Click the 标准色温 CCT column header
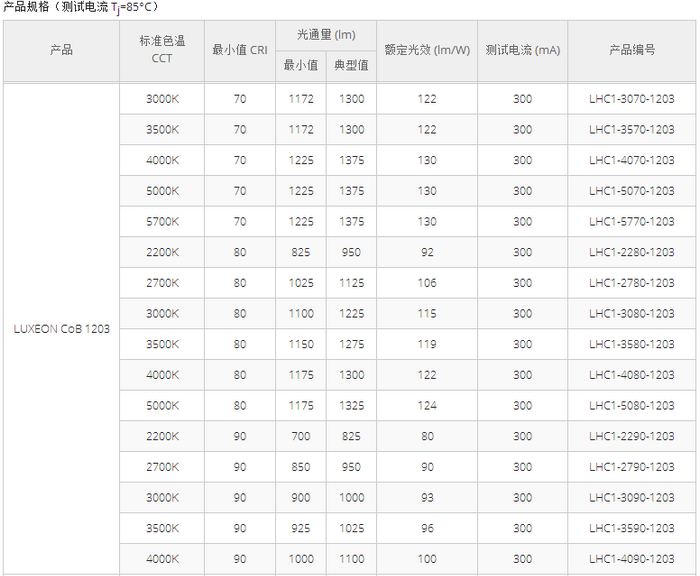Viewport: 700px width, 576px height. pyautogui.click(x=162, y=50)
